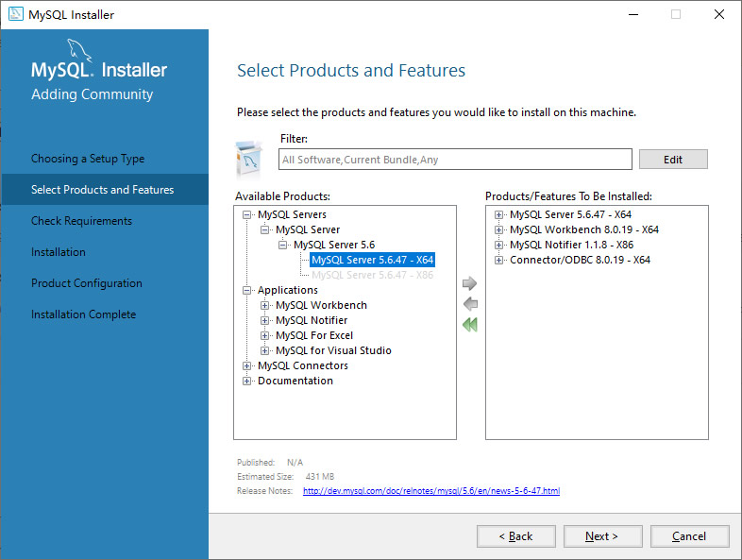Expand the MySQL For Excel node
Viewport: 742px width, 560px height.
264,336
